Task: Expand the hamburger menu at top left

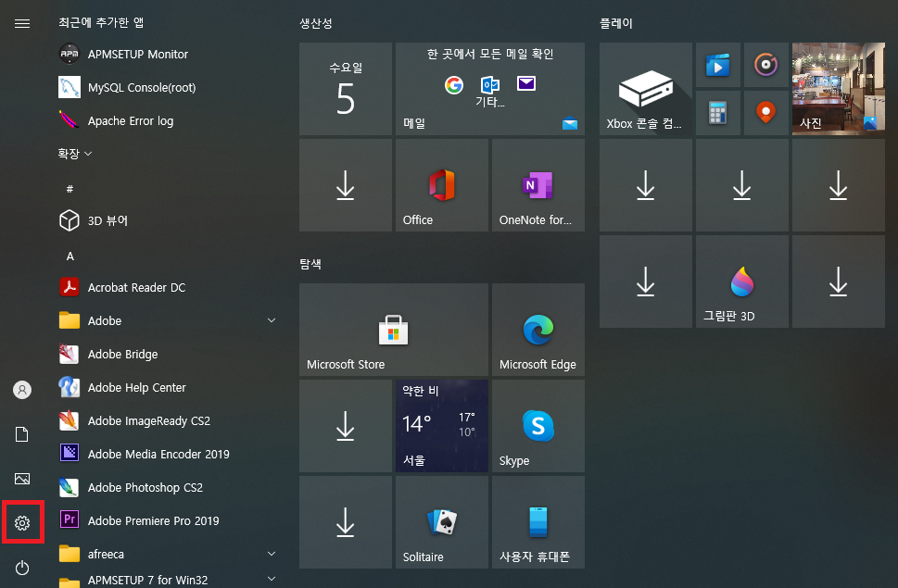Action: point(22,23)
